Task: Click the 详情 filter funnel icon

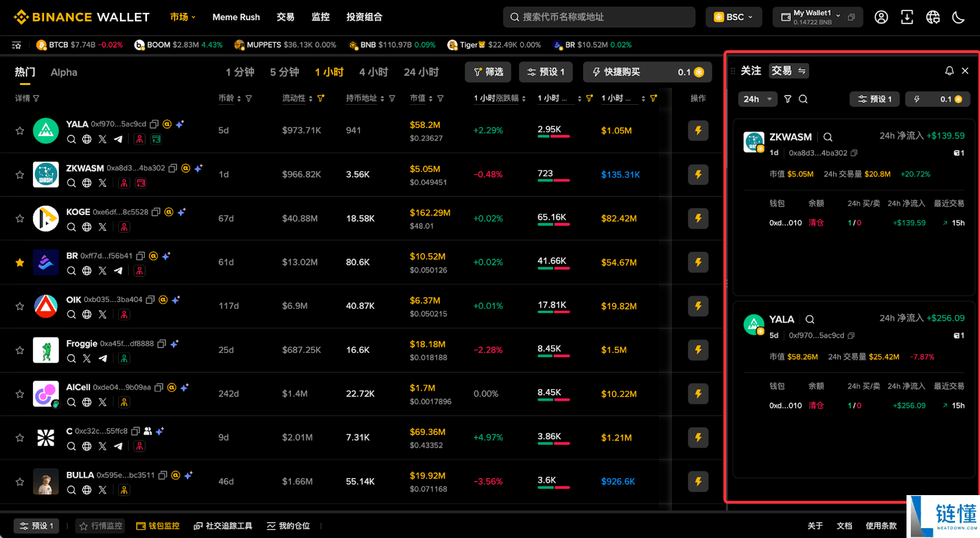Action: click(36, 98)
